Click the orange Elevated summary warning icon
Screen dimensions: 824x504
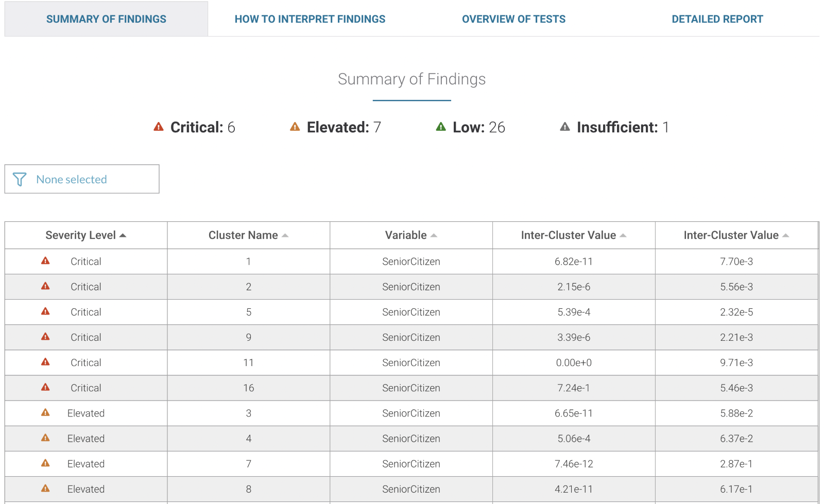pyautogui.click(x=295, y=127)
